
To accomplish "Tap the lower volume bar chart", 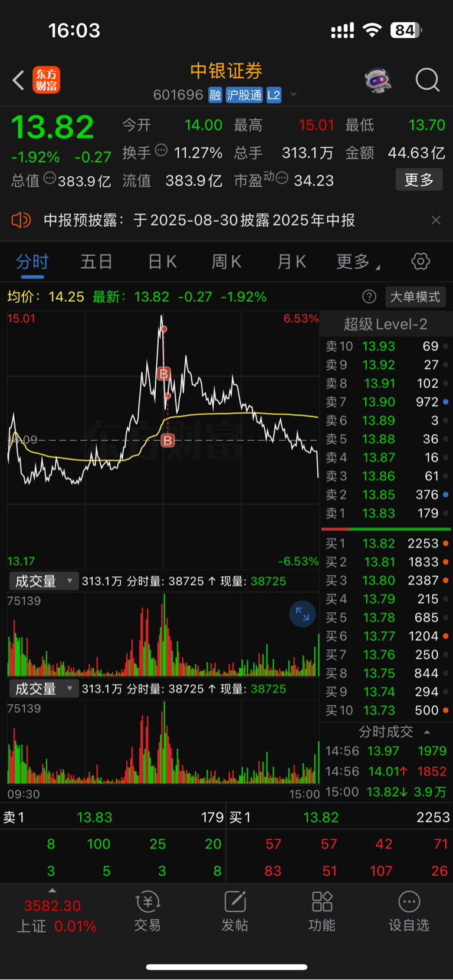I will 163,743.
